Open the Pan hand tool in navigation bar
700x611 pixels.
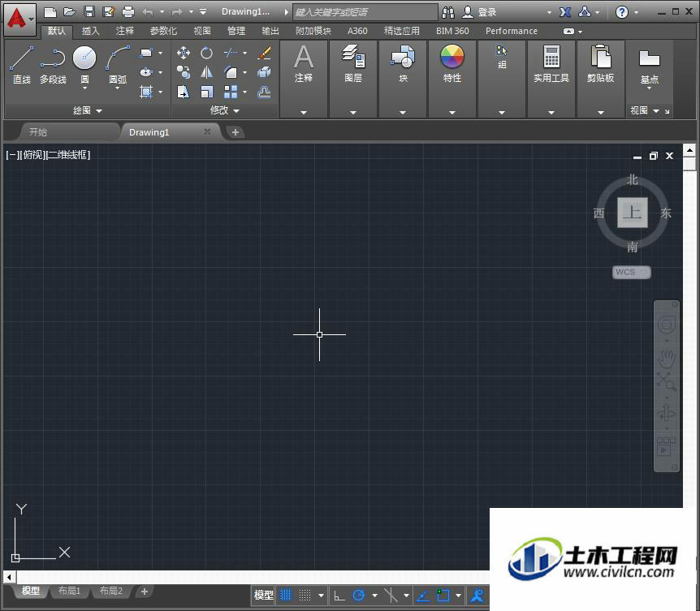coord(666,357)
